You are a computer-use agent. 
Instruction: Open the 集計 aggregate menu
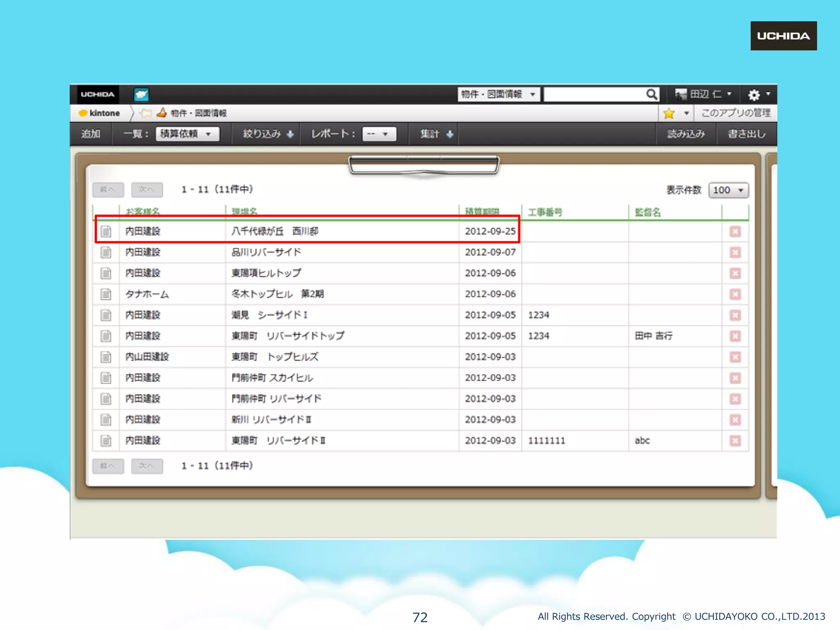coord(436,134)
